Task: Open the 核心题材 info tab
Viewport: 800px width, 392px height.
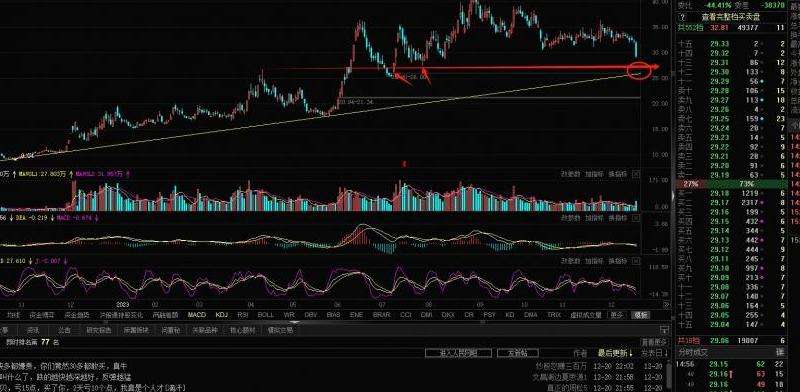Action: coord(242,330)
